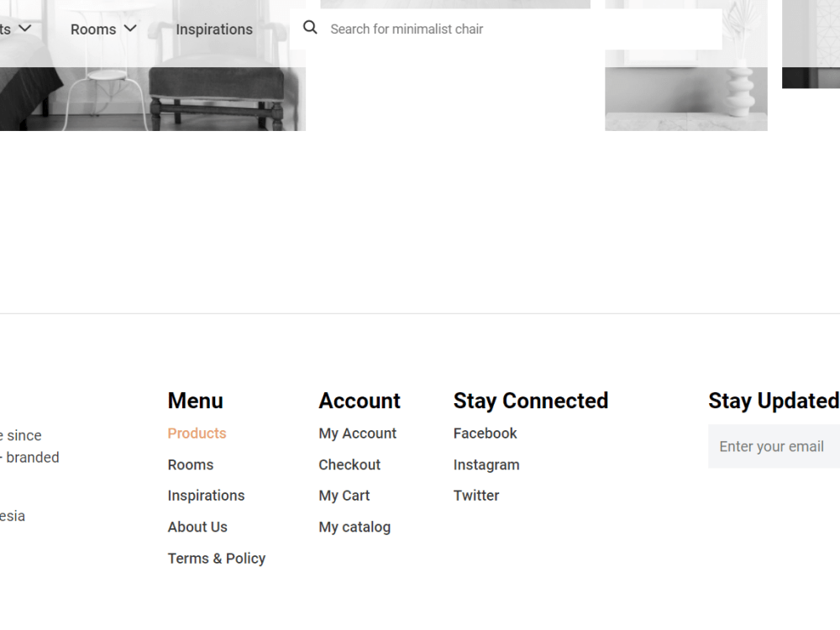This screenshot has width=840, height=630.
Task: Click the 'Stay Connected' heading
Action: click(x=531, y=402)
